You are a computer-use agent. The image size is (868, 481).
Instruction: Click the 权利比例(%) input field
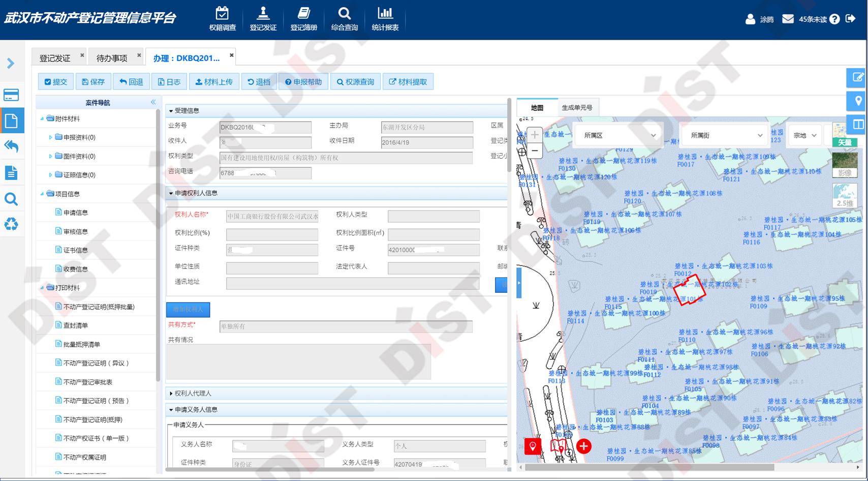click(272, 233)
